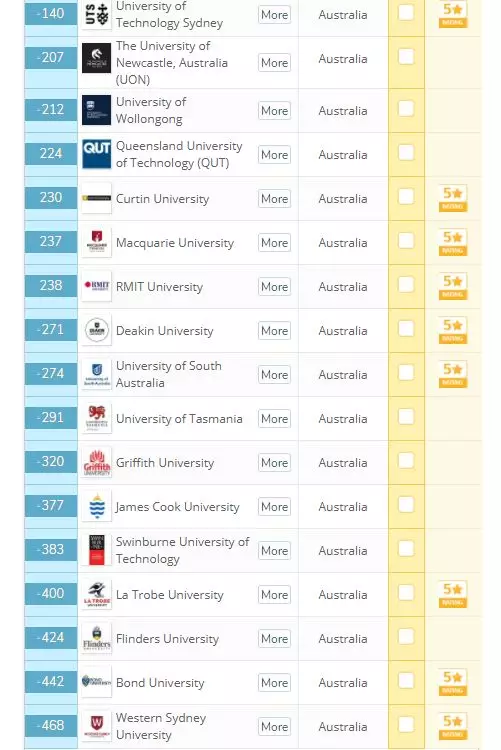This screenshot has width=501, height=750.
Task: Click the Griffith University logo
Action: tap(97, 463)
